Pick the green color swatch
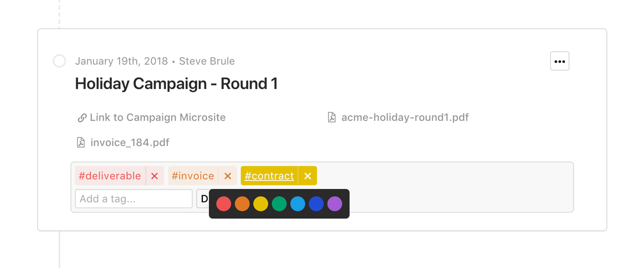 (x=279, y=204)
